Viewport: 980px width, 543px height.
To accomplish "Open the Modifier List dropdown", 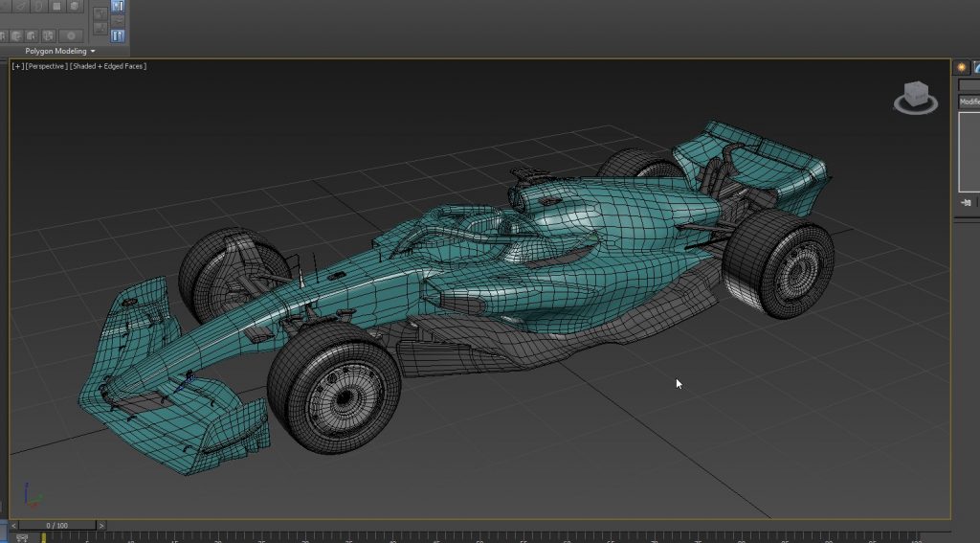I will pos(969,102).
